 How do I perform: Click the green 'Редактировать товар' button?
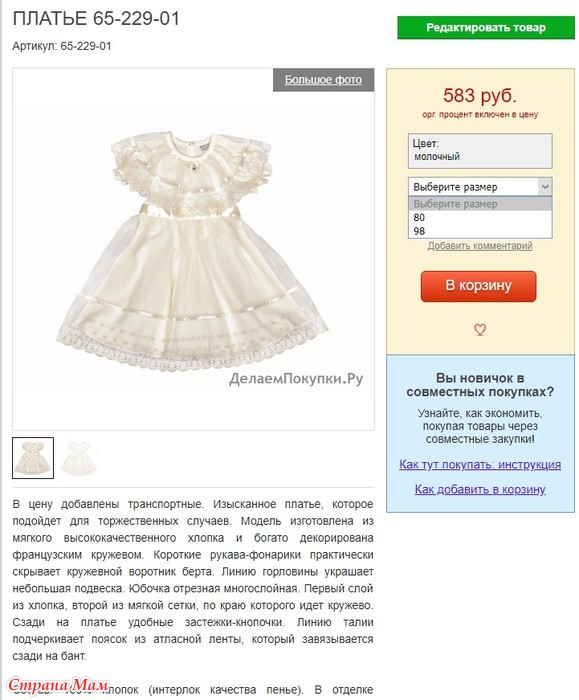click(486, 28)
